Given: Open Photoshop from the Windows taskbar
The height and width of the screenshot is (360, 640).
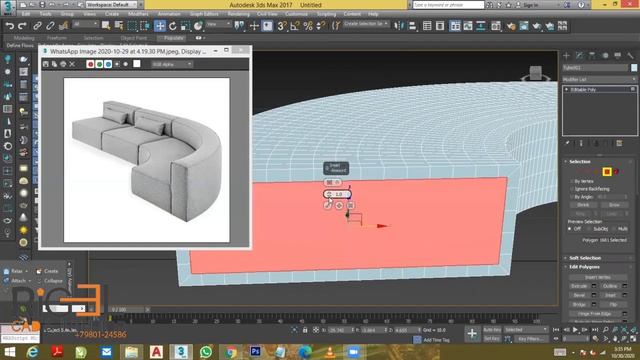Looking at the screenshot, I should pyautogui.click(x=256, y=351).
